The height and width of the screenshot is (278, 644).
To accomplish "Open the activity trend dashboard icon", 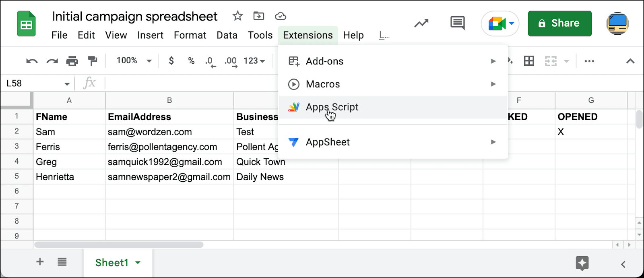I will [421, 23].
